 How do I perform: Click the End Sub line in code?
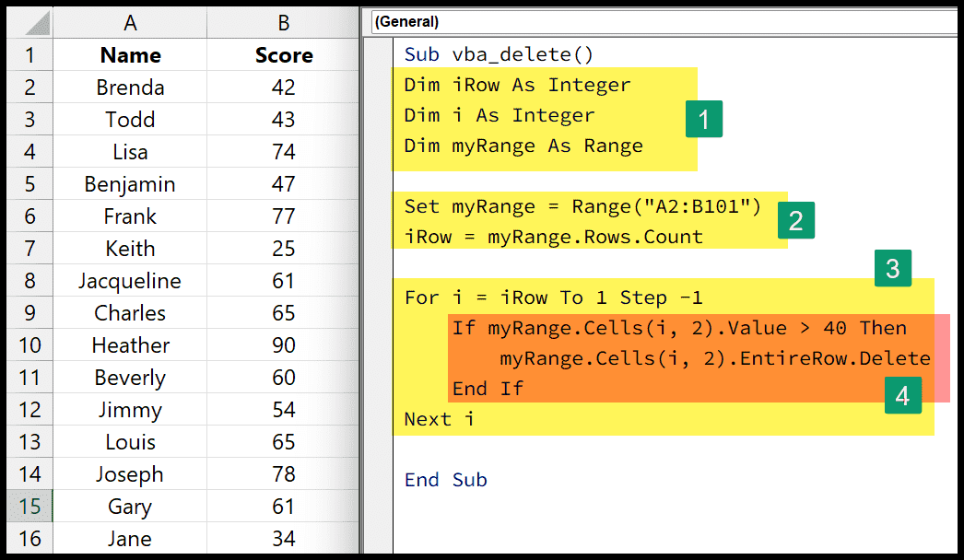point(446,480)
